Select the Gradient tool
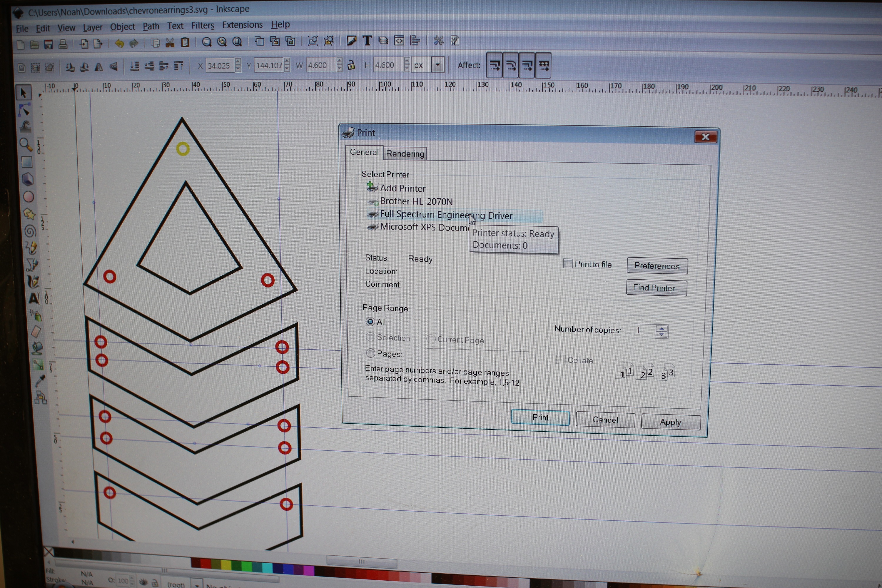The width and height of the screenshot is (882, 588). pyautogui.click(x=38, y=365)
